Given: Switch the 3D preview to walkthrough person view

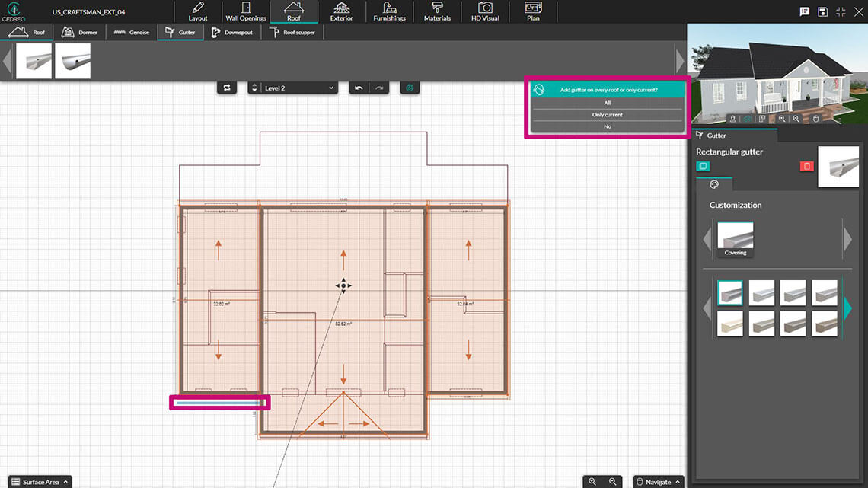Looking at the screenshot, I should (x=732, y=119).
